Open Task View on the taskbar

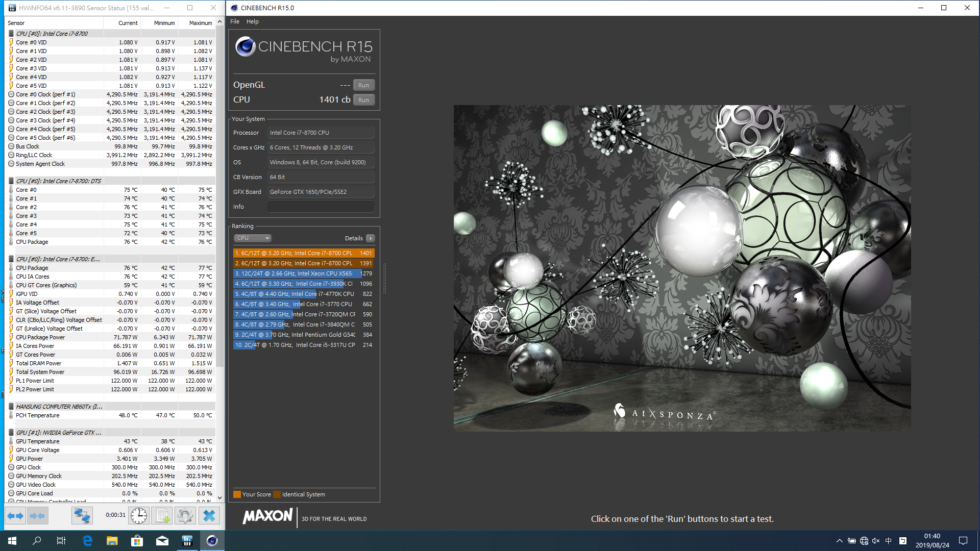click(61, 541)
